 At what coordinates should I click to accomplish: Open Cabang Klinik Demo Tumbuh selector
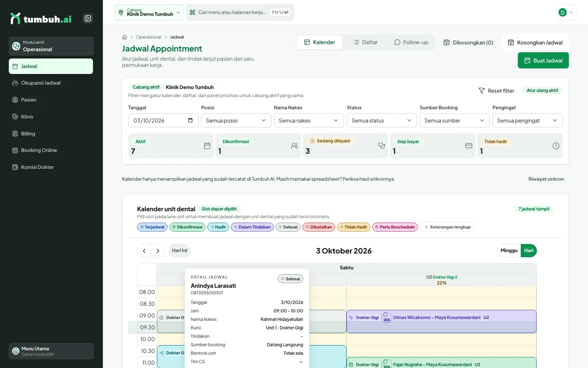click(149, 13)
